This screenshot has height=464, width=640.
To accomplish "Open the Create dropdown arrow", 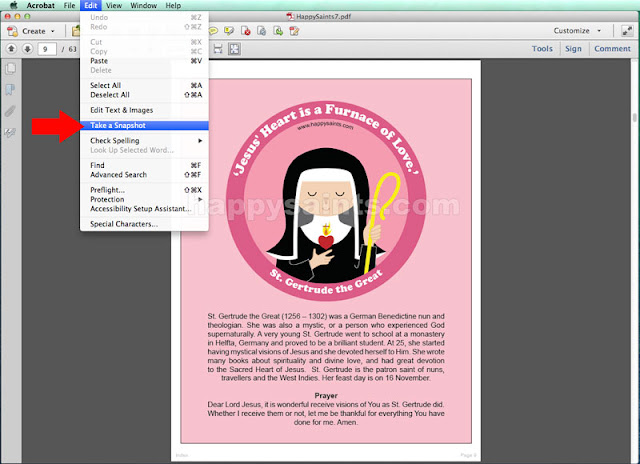I will coord(52,31).
